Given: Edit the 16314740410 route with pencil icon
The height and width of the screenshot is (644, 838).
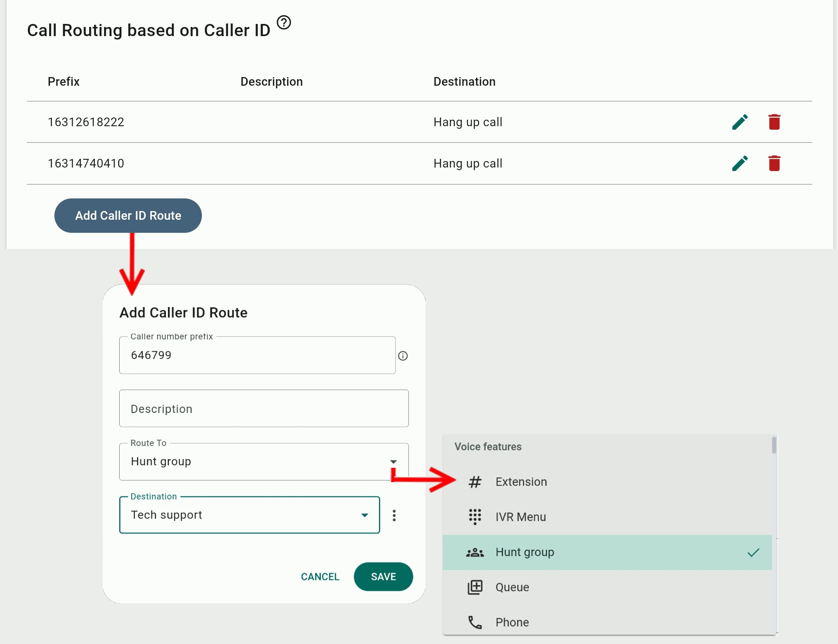Looking at the screenshot, I should coord(740,164).
